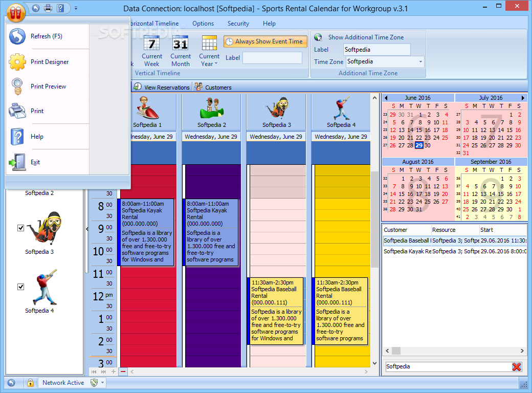Select the Softpedia Baseball reservation row
This screenshot has width=532, height=393.
[x=455, y=241]
